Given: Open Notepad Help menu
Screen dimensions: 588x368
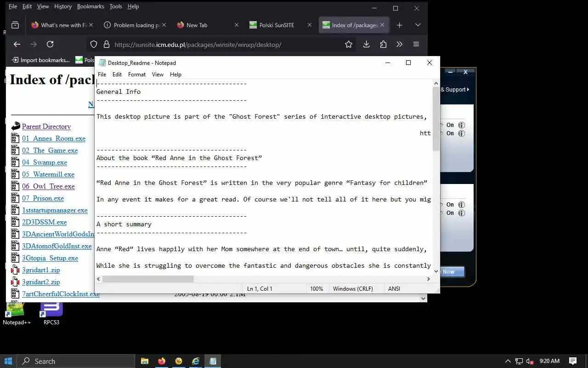Looking at the screenshot, I should 175,74.
